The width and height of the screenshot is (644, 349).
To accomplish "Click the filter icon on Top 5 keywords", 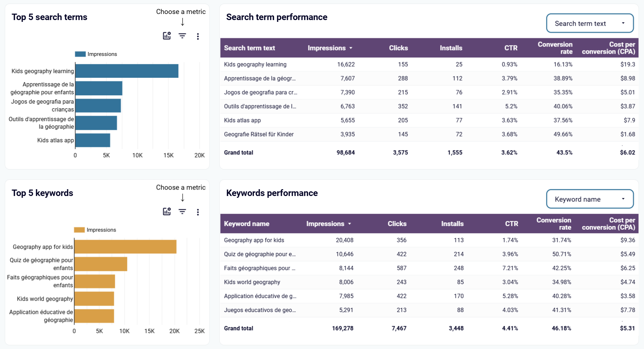I will [183, 212].
